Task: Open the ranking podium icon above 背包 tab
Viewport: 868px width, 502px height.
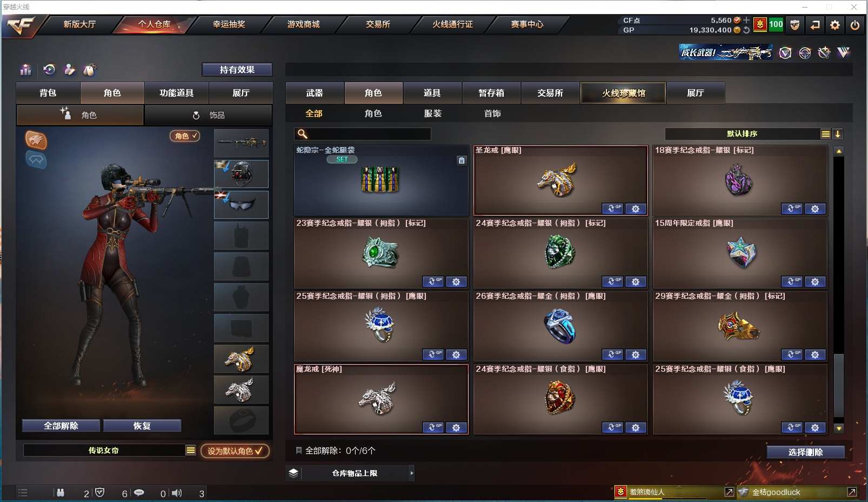Action: pyautogui.click(x=25, y=70)
